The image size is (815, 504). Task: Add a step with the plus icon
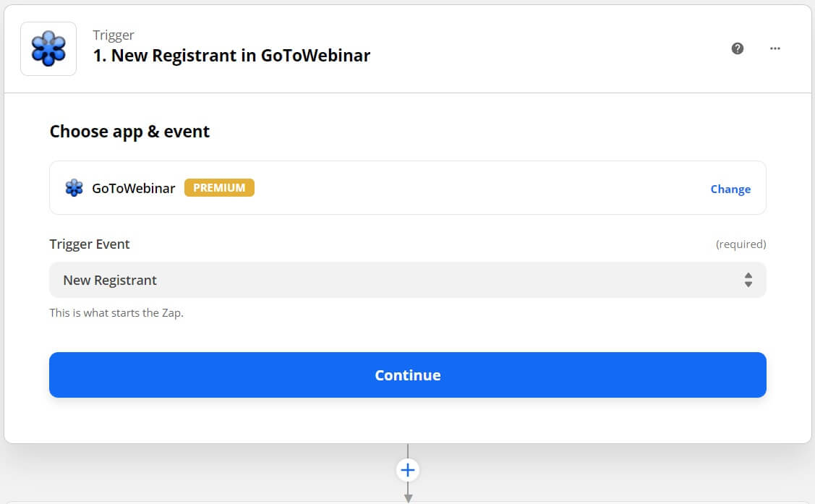tap(408, 470)
